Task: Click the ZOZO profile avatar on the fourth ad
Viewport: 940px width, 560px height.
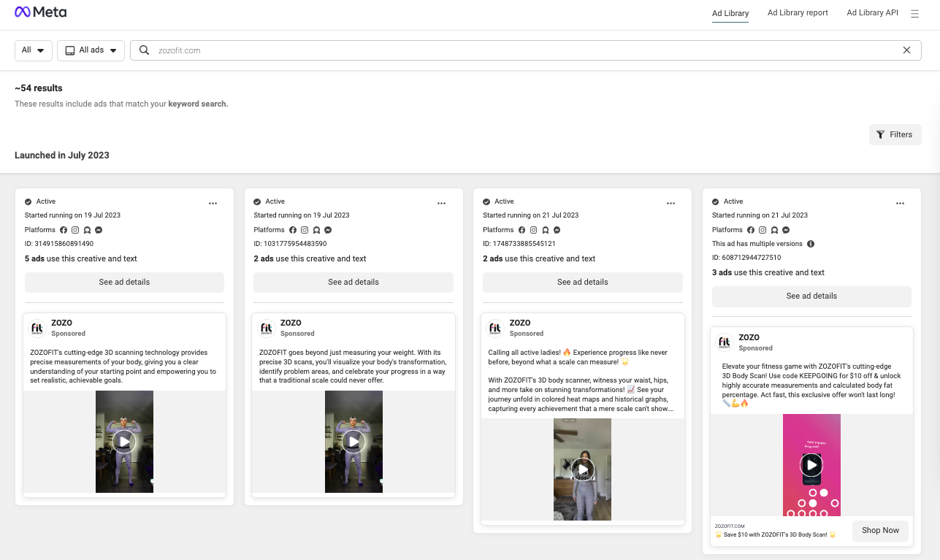Action: point(724,342)
